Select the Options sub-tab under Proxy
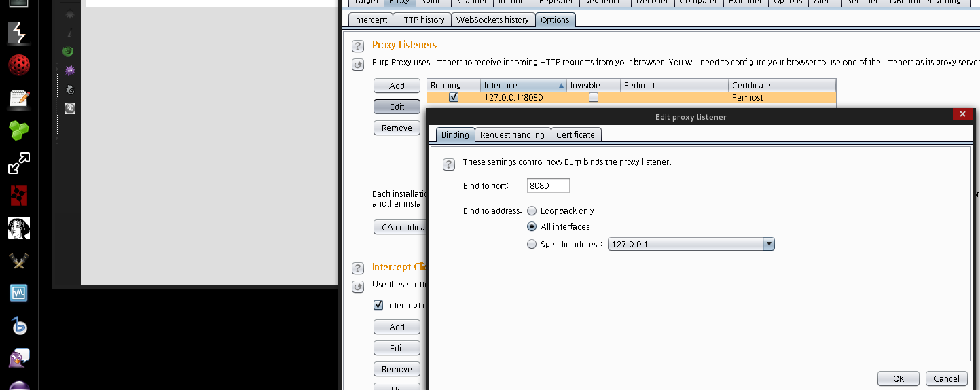This screenshot has height=390, width=980. pos(556,20)
